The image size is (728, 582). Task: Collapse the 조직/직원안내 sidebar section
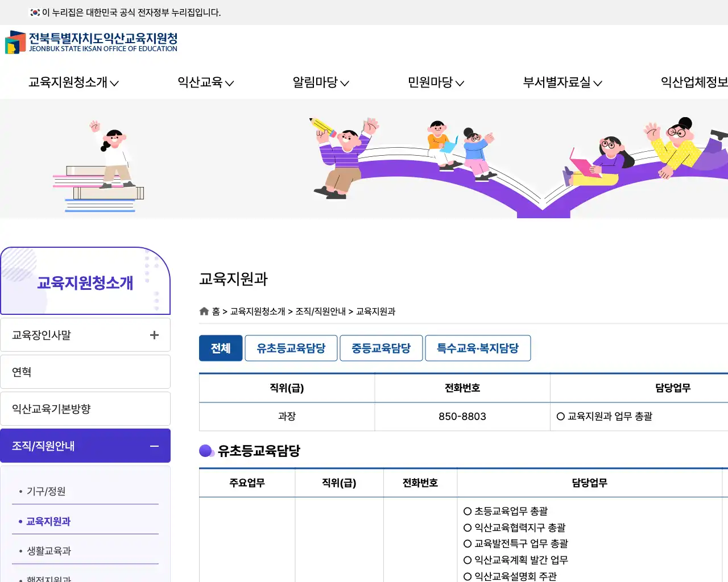(x=154, y=446)
